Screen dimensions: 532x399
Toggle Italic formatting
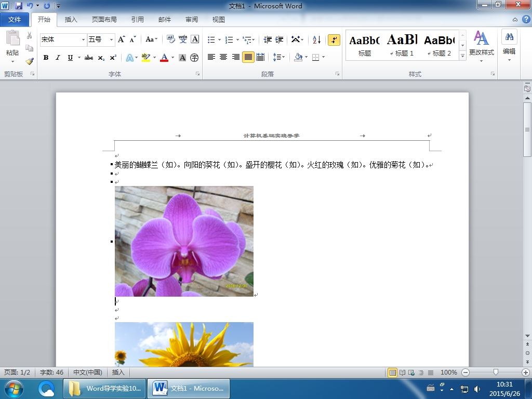click(58, 58)
